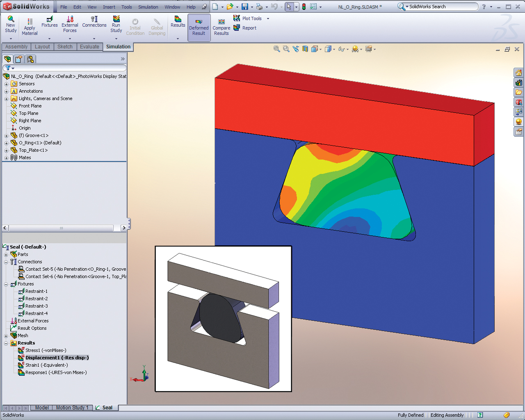Collapse the Results folder
The image size is (525, 420).
tap(6, 343)
